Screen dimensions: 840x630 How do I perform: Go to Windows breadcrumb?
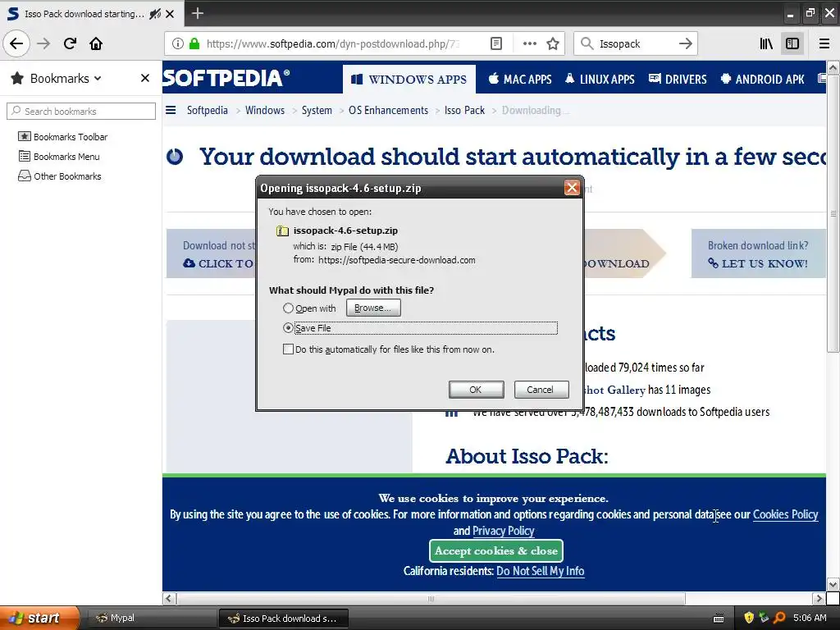[265, 111]
